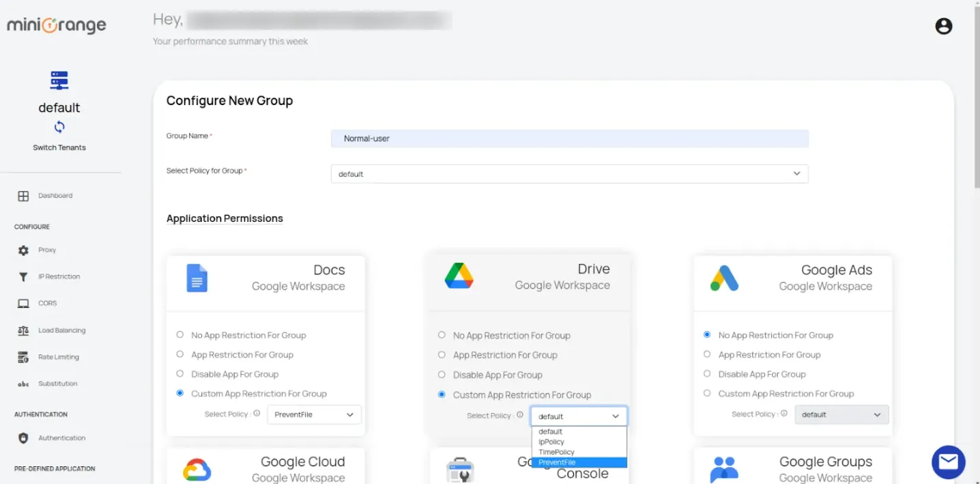Open Select Policy for Group dropdown
This screenshot has width=980, height=484.
[x=569, y=174]
